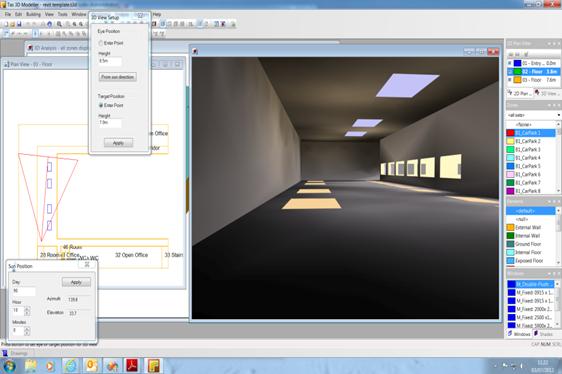Select the red B1_CarPark 1 color swatch

(x=510, y=133)
